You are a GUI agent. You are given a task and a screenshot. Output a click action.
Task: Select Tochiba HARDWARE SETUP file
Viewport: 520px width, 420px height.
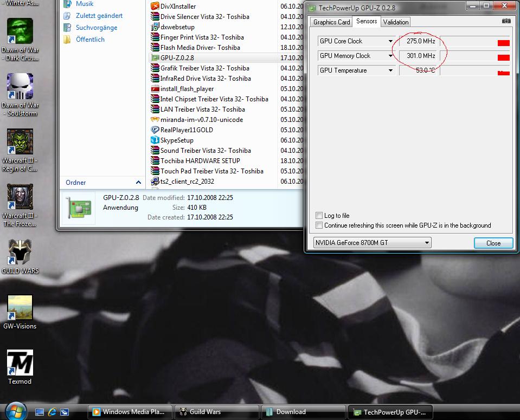tap(200, 160)
